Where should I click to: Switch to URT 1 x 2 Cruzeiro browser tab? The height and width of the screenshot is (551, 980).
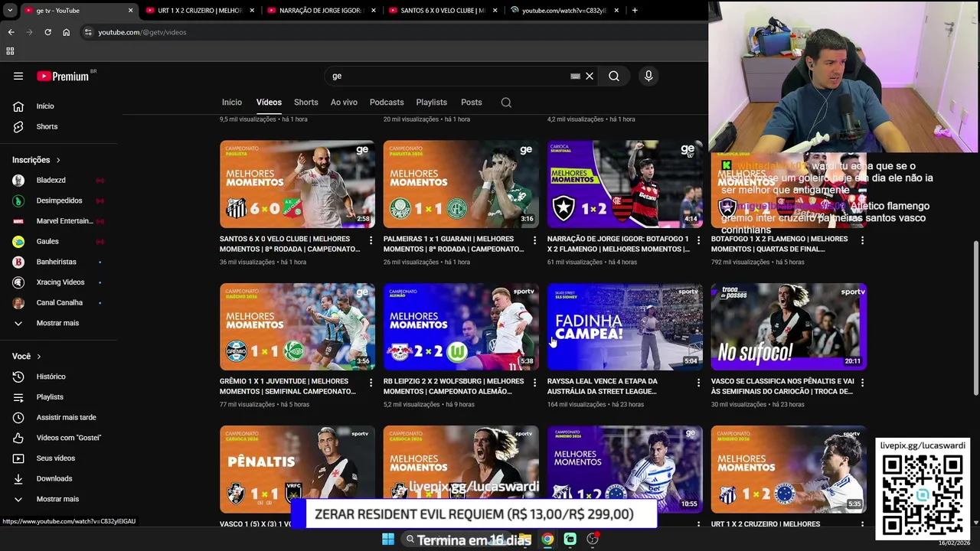[199, 11]
